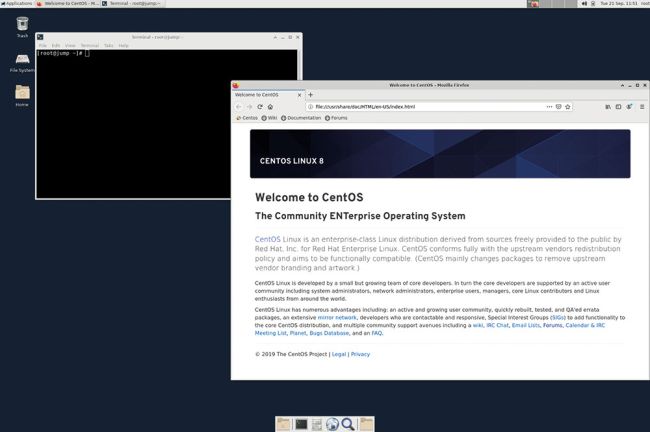Click the Terminal title bar window menu icon

(40, 37)
